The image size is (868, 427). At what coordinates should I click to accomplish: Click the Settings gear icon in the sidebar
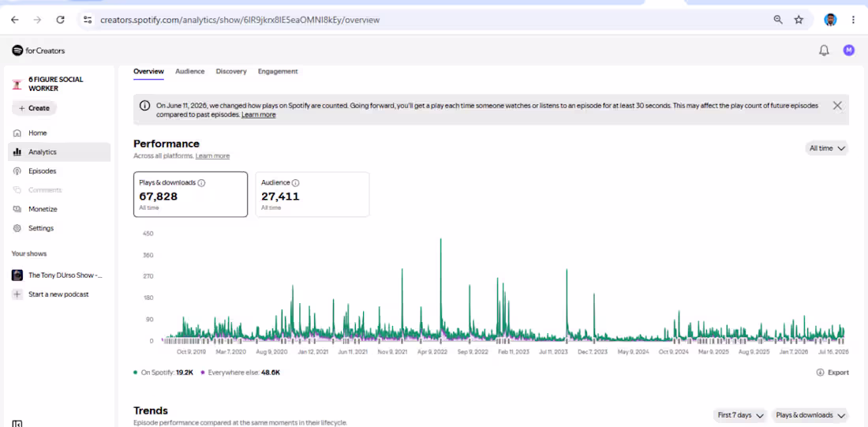17,228
